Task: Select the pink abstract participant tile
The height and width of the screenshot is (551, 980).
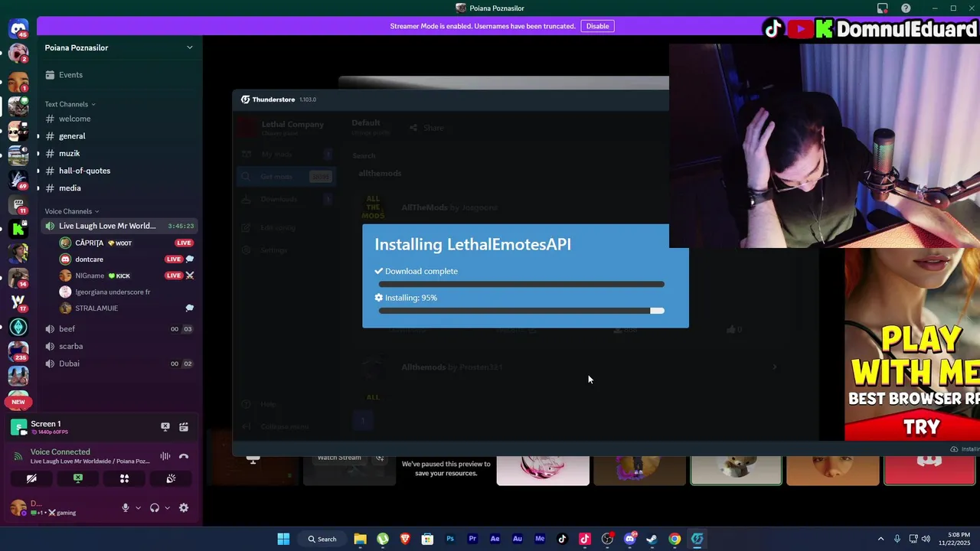Action: (543, 471)
